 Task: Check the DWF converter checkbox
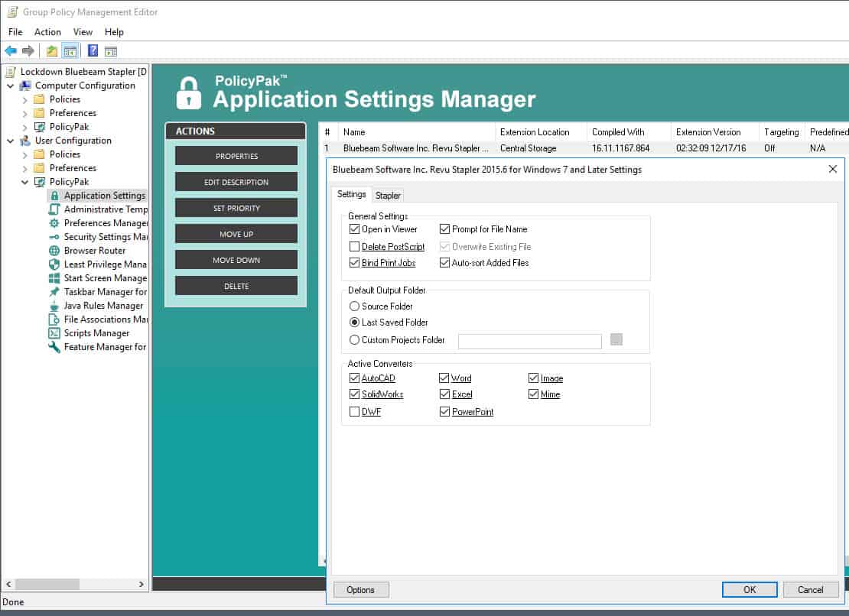(354, 412)
